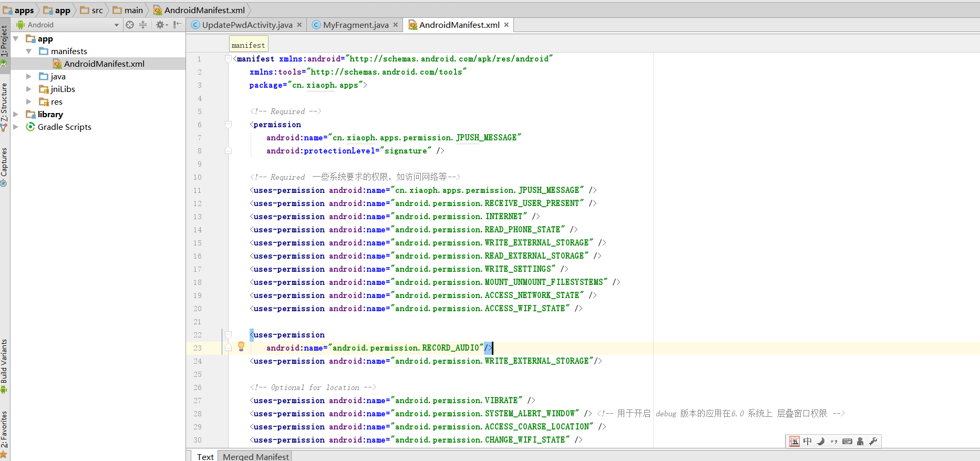This screenshot has width=980, height=461.
Task: Expand the java folder
Action: click(29, 76)
